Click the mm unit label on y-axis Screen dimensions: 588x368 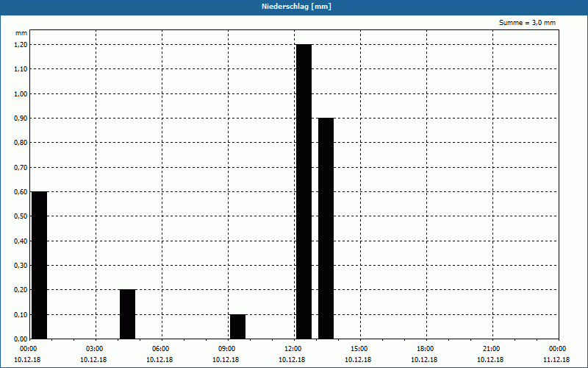pos(21,33)
